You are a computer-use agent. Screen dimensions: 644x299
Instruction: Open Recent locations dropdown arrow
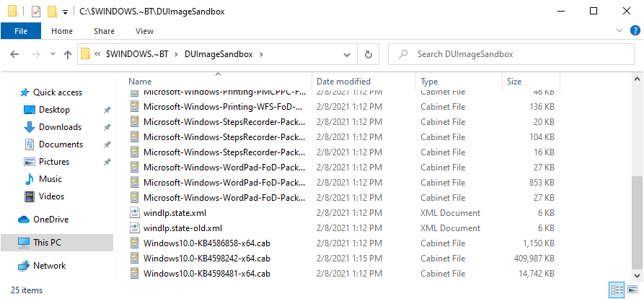point(53,54)
